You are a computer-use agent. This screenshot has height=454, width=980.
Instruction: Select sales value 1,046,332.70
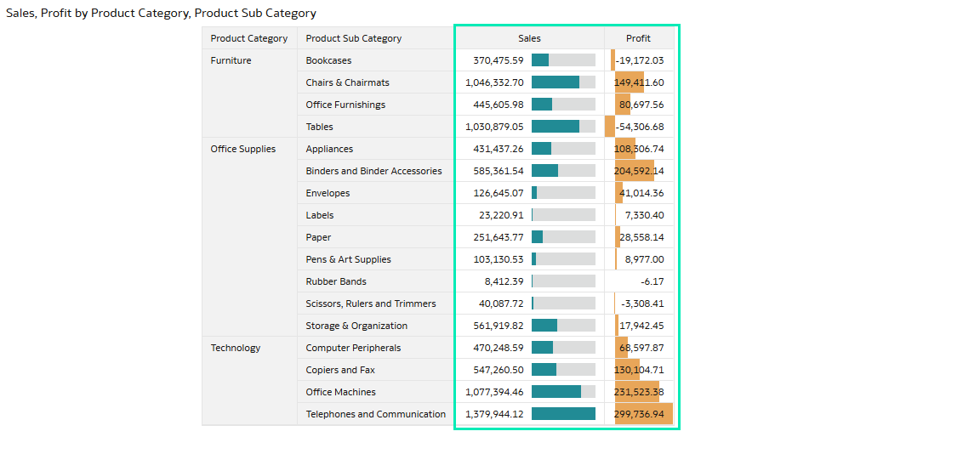coord(494,82)
